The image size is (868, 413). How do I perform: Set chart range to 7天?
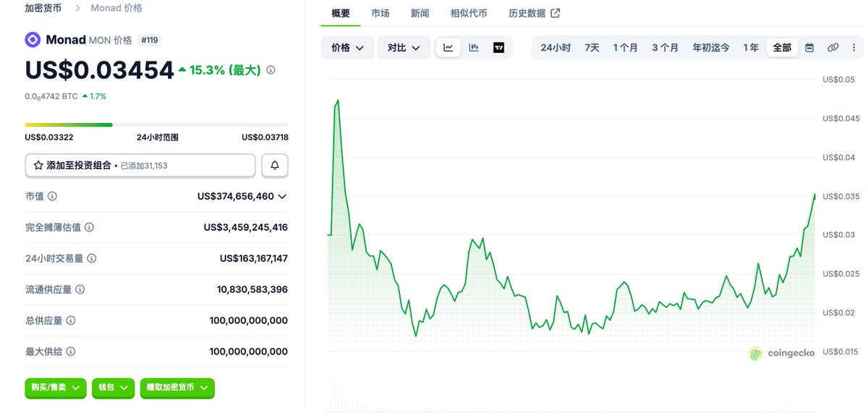coord(592,48)
